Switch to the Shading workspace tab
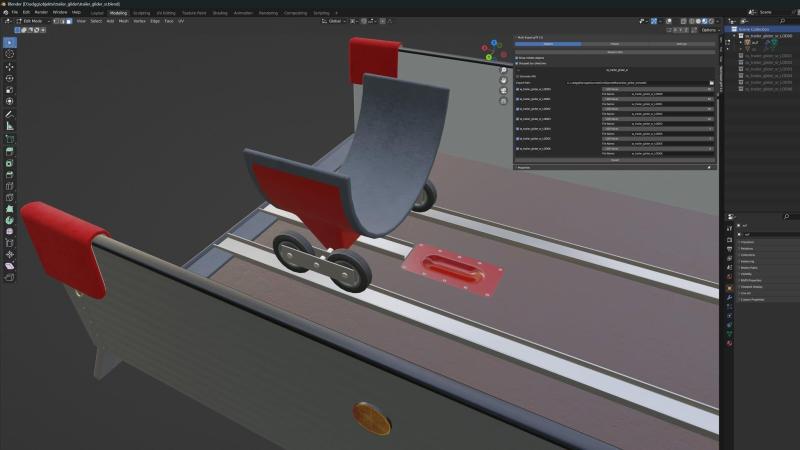 tap(220, 13)
